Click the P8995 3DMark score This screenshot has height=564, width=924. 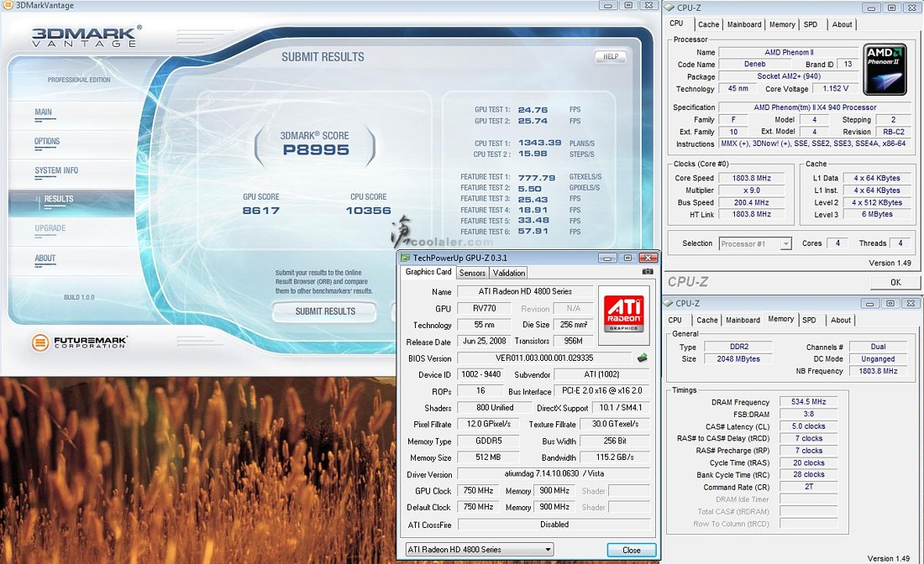(316, 150)
